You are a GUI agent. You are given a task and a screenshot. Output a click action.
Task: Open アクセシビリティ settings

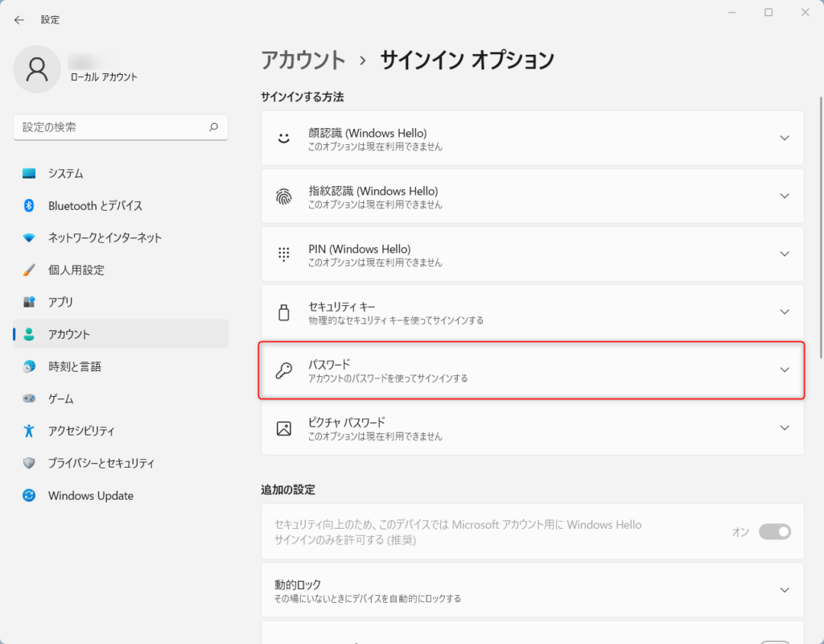[121, 431]
